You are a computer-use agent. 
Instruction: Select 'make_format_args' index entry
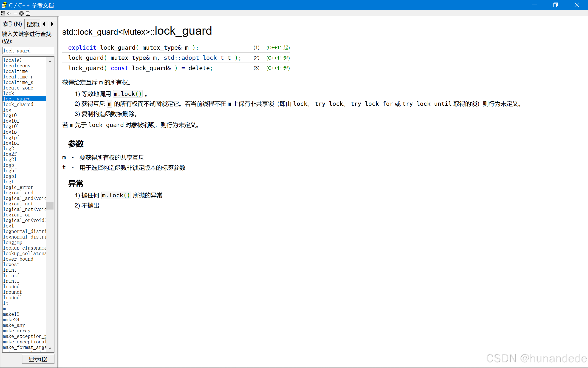pos(24,347)
